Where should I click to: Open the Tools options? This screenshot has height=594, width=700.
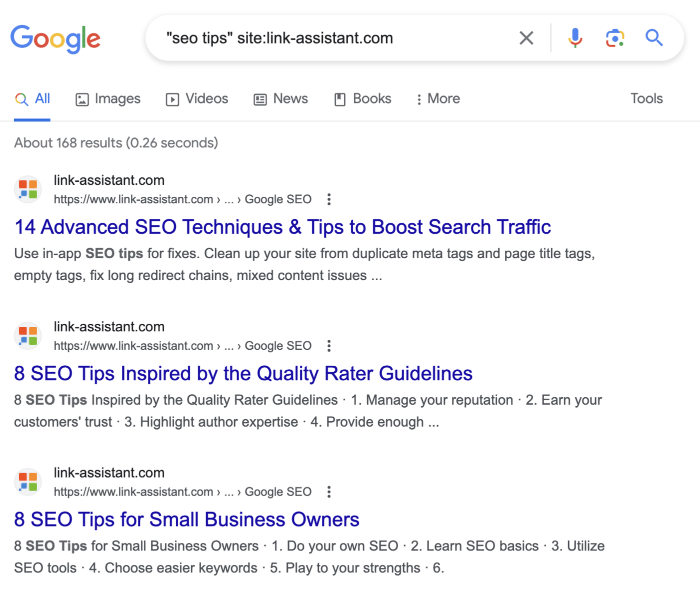pyautogui.click(x=646, y=99)
